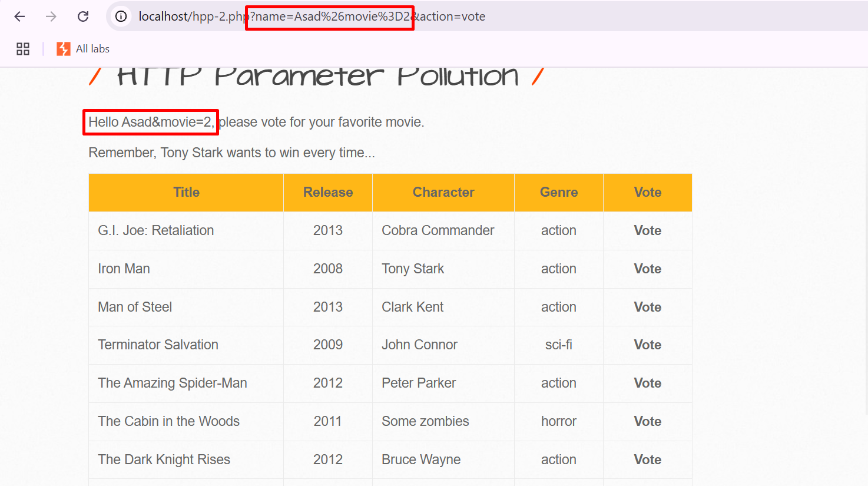Open the apps grid icon
This screenshot has width=868, height=486.
tap(23, 49)
